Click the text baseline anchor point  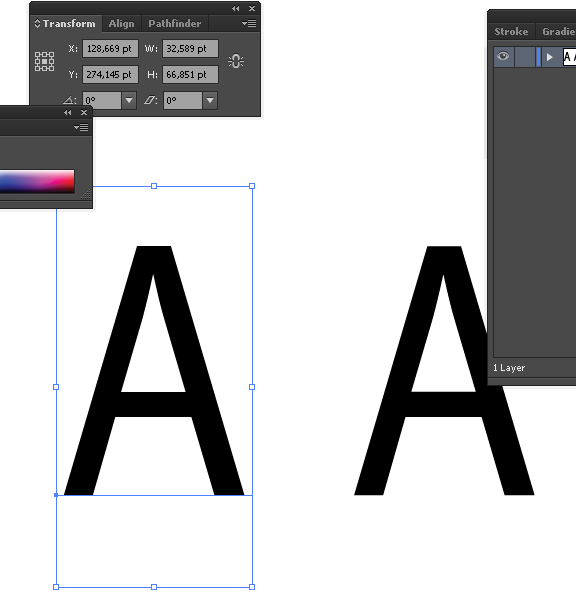tap(56, 495)
